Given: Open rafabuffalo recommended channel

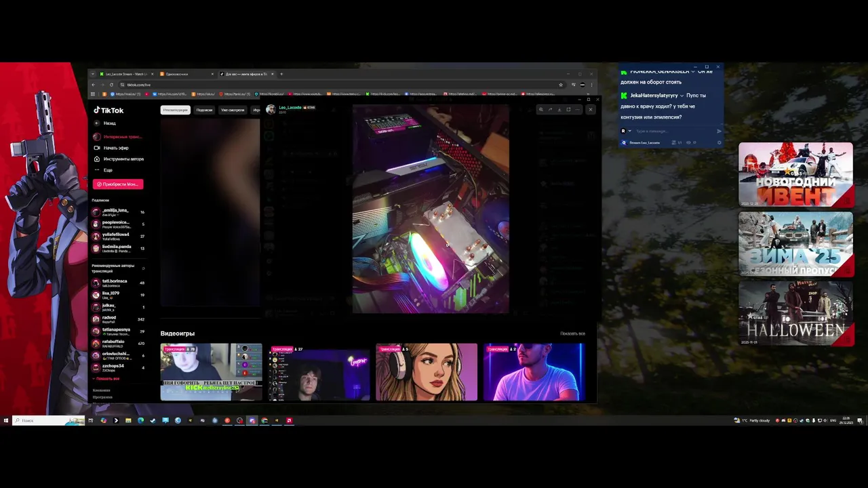Looking at the screenshot, I should point(119,344).
